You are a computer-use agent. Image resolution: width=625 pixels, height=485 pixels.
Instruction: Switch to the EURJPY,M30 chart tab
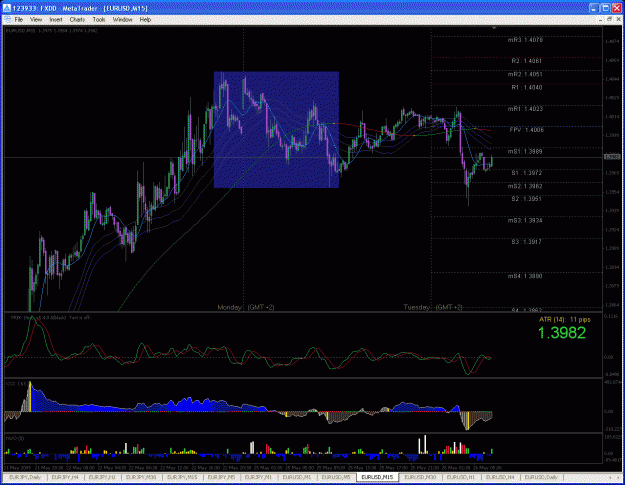tap(141, 477)
